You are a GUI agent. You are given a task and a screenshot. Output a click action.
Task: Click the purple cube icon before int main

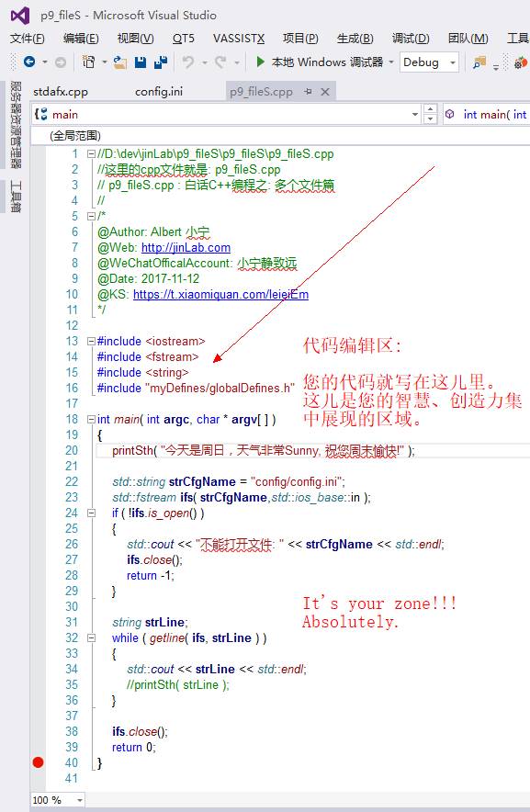click(450, 114)
